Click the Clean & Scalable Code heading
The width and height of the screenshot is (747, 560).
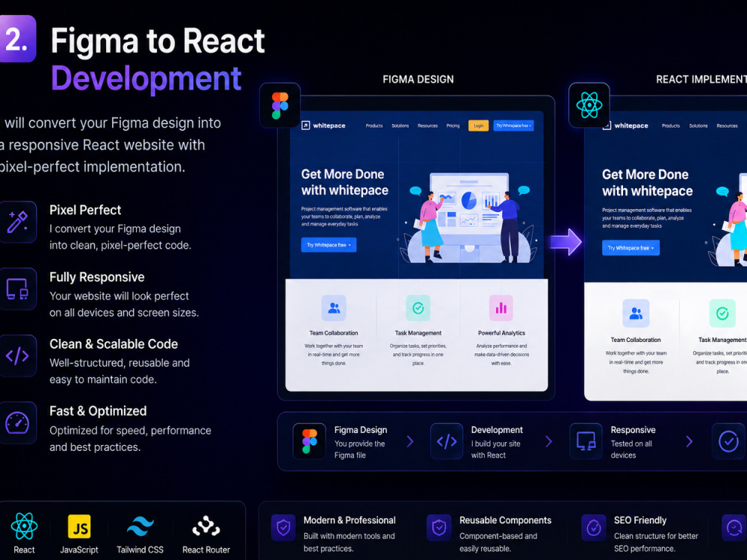coord(114,343)
